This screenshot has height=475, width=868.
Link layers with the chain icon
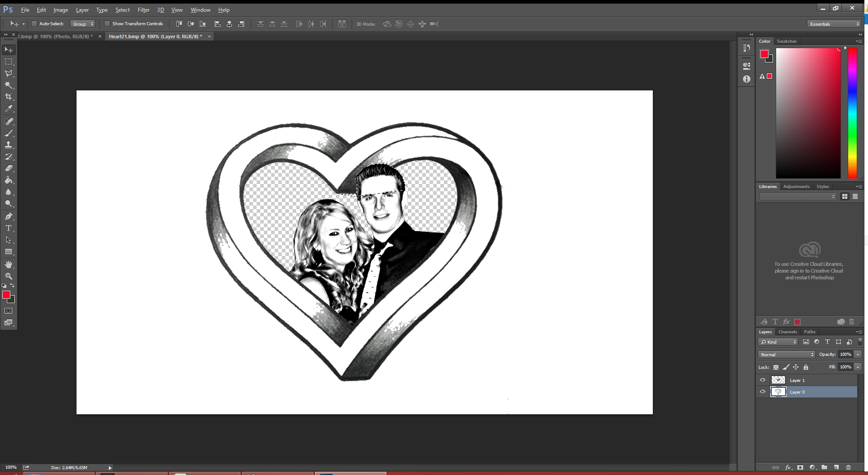coord(776,467)
